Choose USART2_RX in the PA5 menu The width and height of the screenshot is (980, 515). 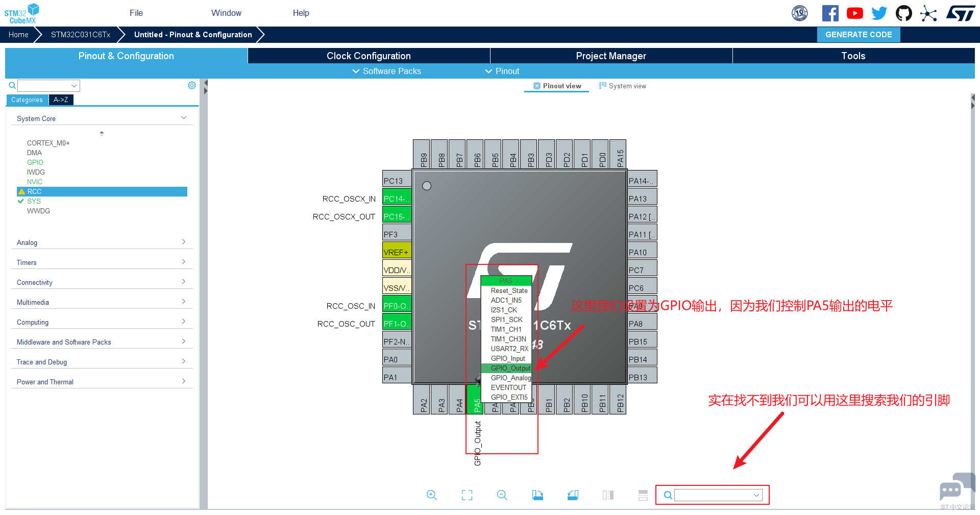[506, 349]
